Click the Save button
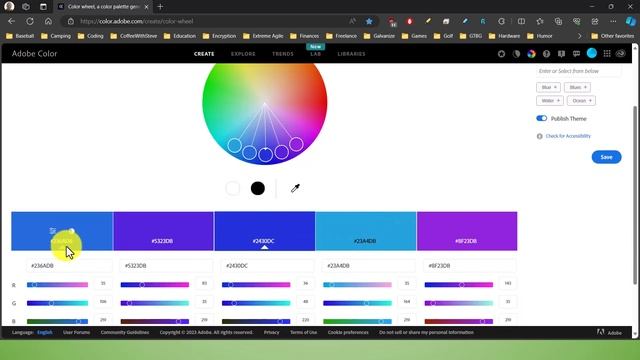Viewport: 640px width, 360px height. click(606, 157)
